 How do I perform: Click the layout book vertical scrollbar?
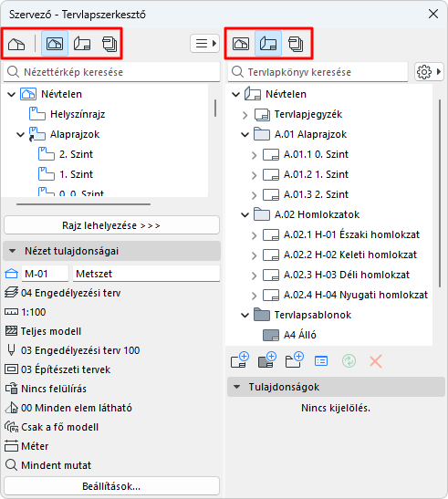click(440, 193)
